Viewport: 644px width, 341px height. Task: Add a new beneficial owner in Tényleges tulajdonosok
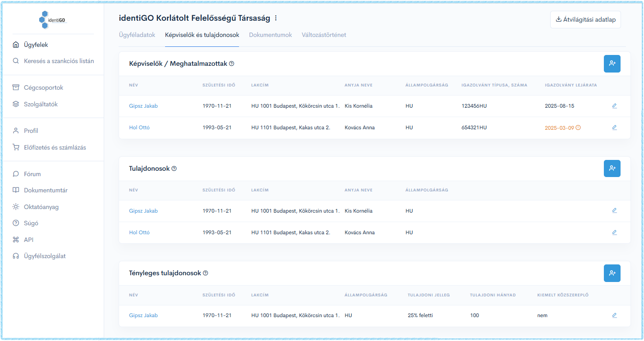coord(612,273)
